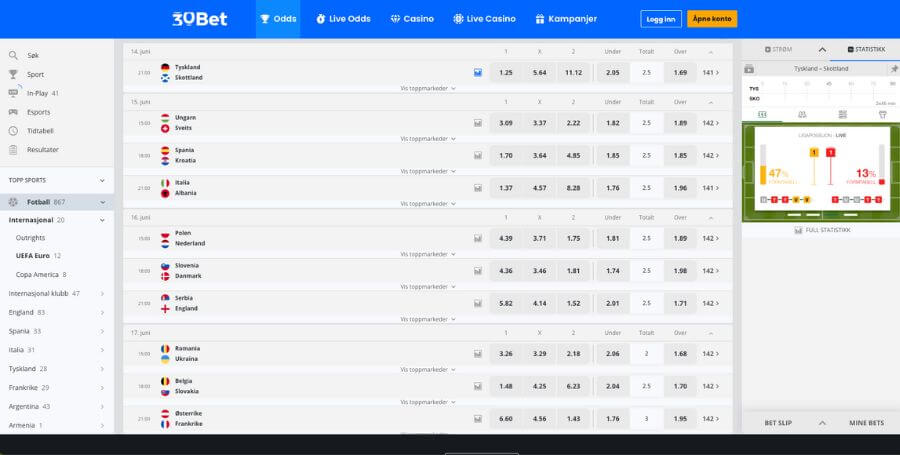Open stats icon for Spania–Kroatia match

coord(478,155)
